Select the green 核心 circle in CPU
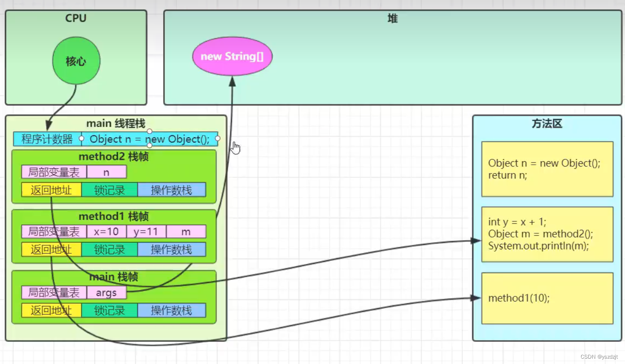The width and height of the screenshot is (625, 364). point(76,61)
